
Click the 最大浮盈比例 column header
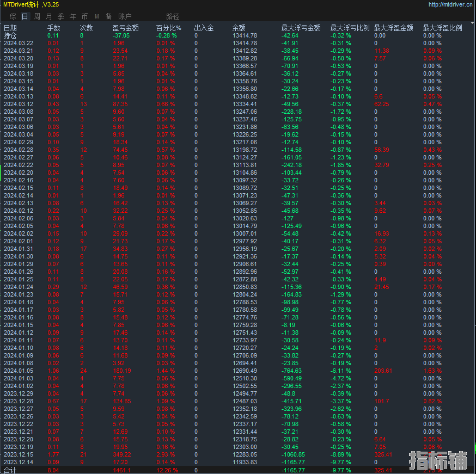point(443,28)
